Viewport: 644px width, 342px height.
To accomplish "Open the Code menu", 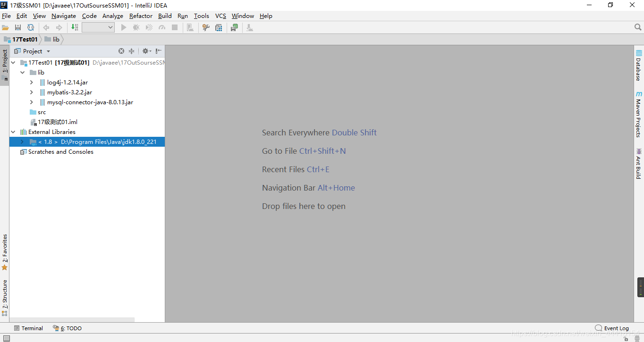I will (89, 16).
